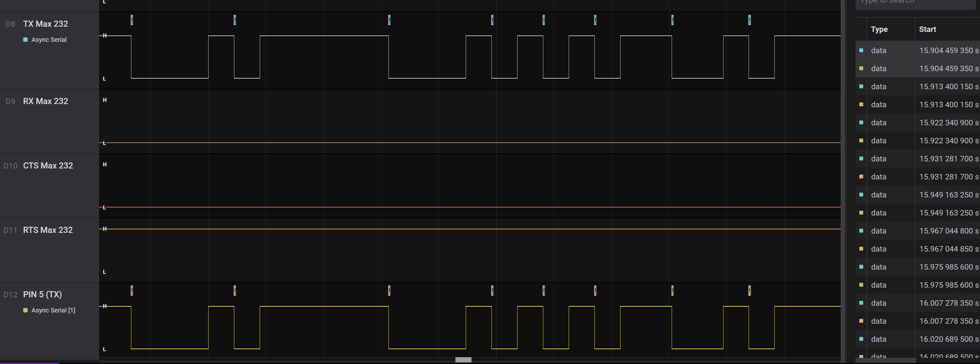Viewport: 980px width, 364px height.
Task: Click the last yellow marker on PIN 5 (TX)
Action: pyautogui.click(x=750, y=291)
